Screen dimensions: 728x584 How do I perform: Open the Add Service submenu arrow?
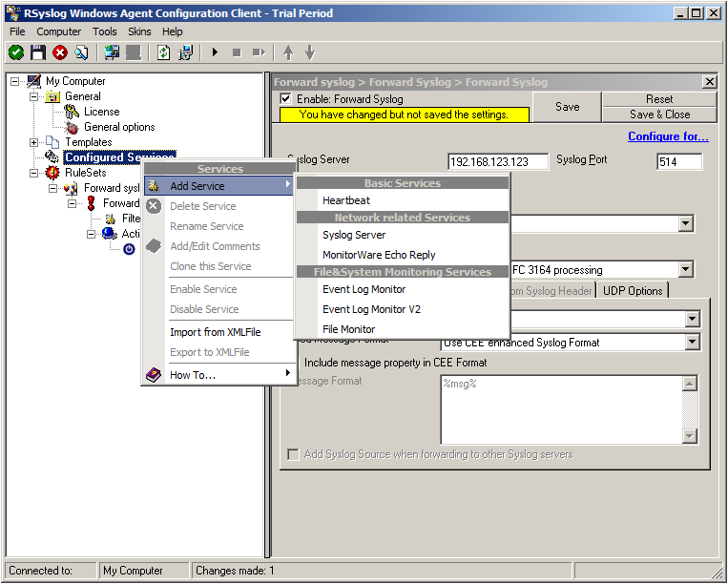coord(288,184)
